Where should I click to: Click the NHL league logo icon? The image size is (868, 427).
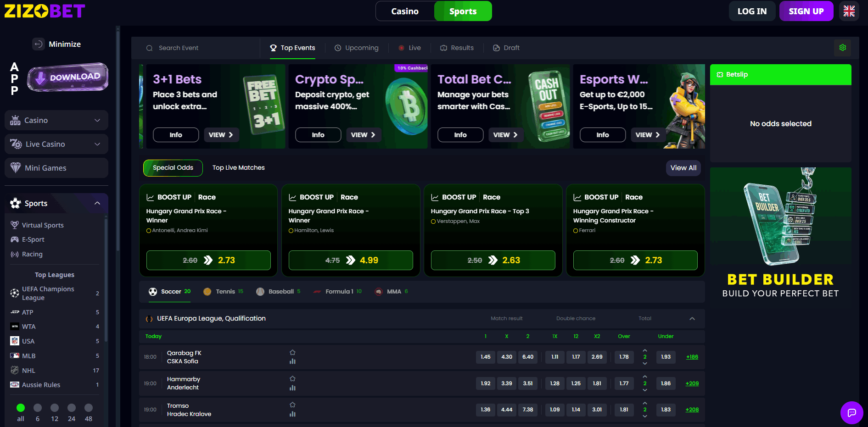click(x=15, y=370)
